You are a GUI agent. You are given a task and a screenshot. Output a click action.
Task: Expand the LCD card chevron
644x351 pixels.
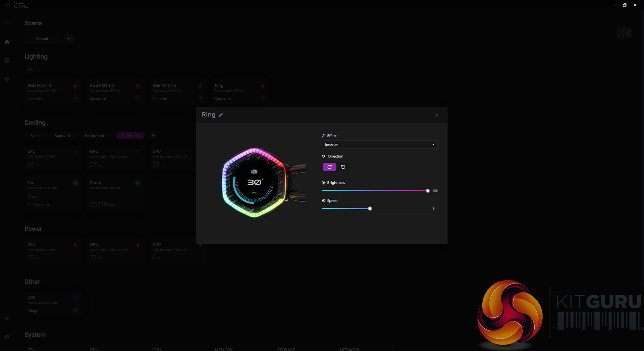point(75,310)
